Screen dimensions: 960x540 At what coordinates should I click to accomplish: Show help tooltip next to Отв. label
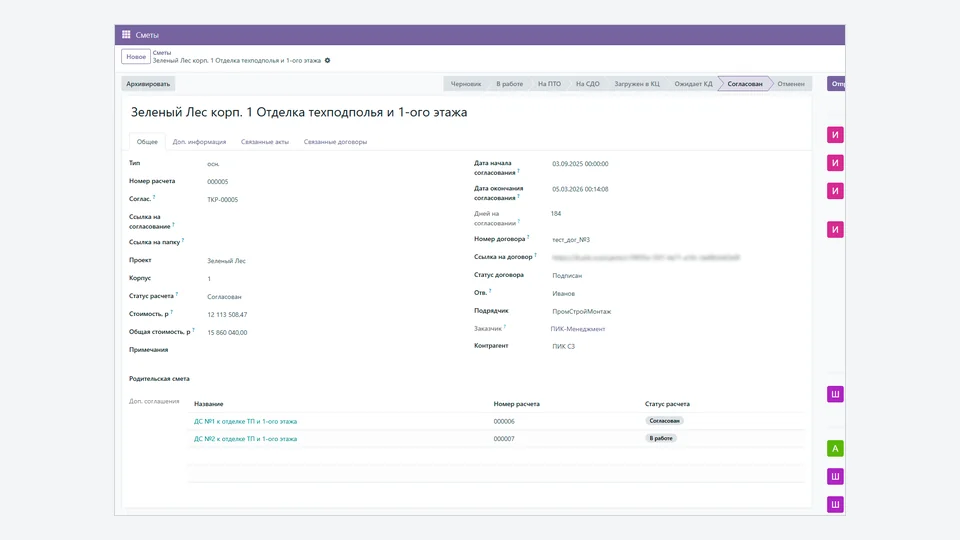(x=490, y=290)
